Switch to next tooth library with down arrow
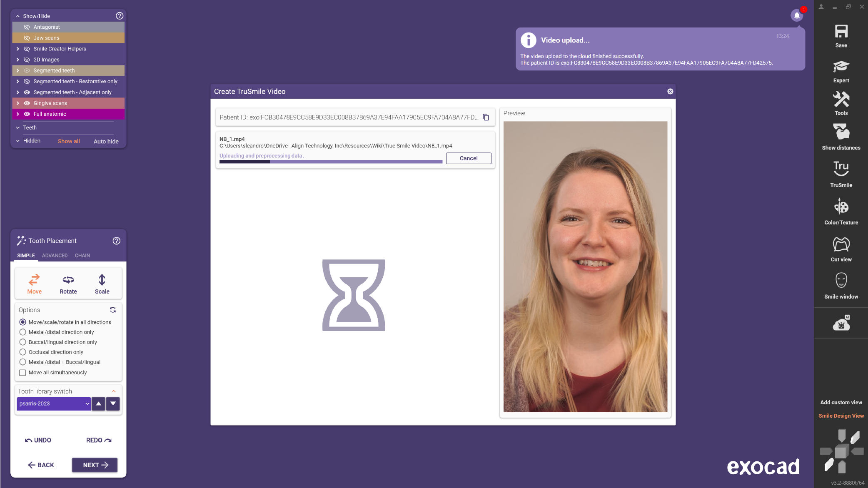 (113, 404)
